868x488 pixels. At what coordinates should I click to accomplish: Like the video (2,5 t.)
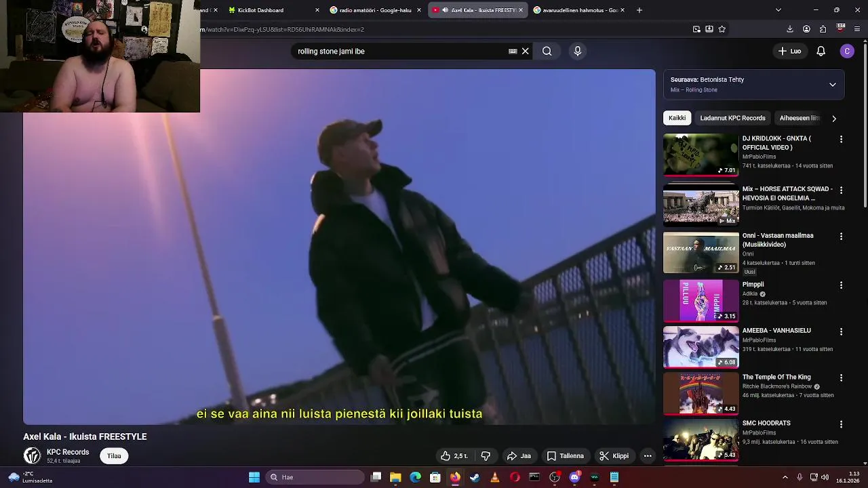click(x=454, y=455)
